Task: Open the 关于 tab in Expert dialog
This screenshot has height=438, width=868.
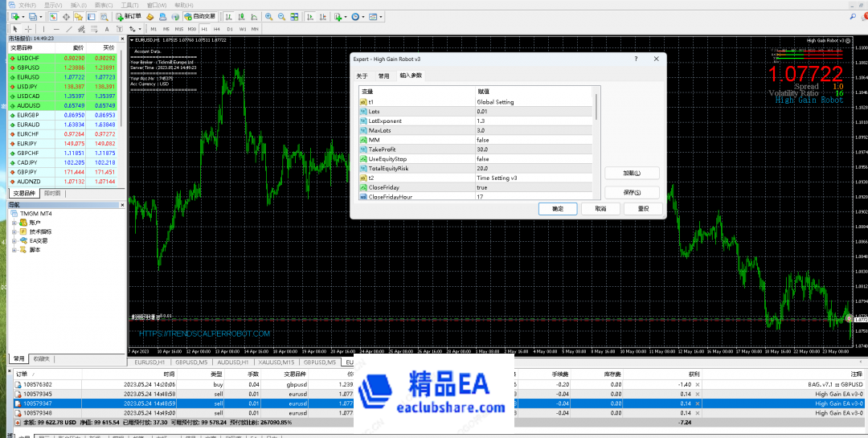Action: 362,76
